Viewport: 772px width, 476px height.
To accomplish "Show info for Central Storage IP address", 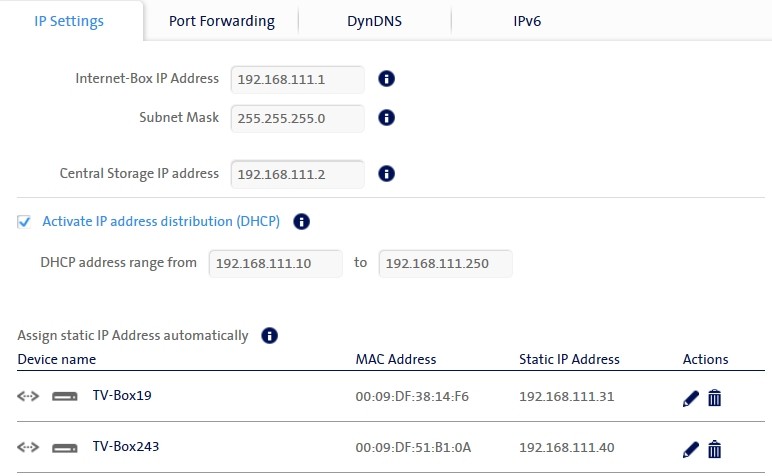I will point(387,174).
